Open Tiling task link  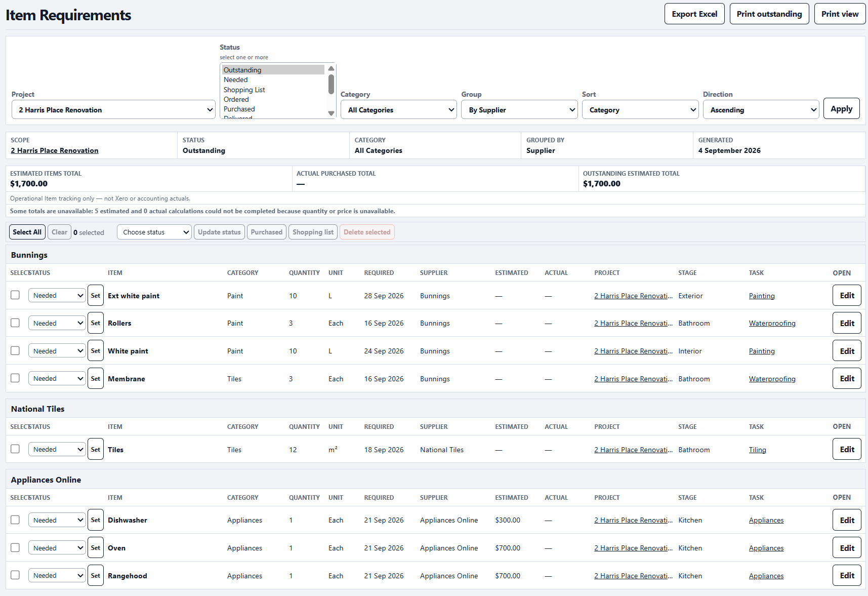pyautogui.click(x=757, y=450)
